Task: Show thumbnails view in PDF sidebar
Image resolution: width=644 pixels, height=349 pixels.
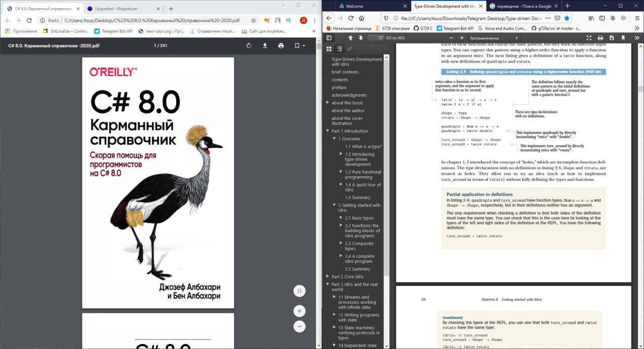Action: click(x=329, y=49)
